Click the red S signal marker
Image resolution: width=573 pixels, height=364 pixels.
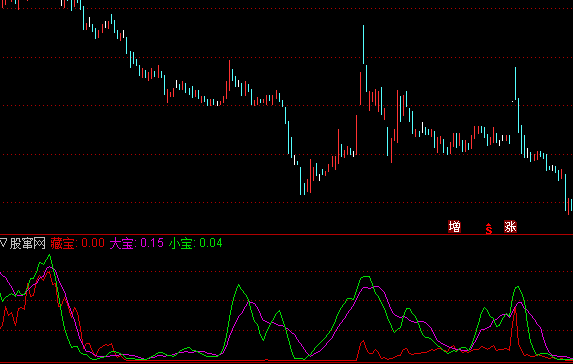click(x=489, y=229)
